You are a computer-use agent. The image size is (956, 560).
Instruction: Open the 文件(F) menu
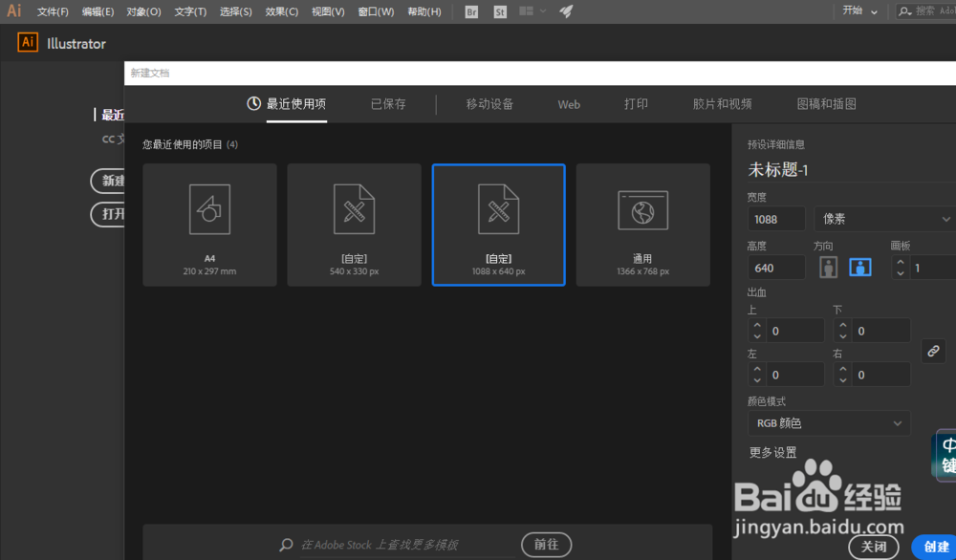(x=53, y=11)
